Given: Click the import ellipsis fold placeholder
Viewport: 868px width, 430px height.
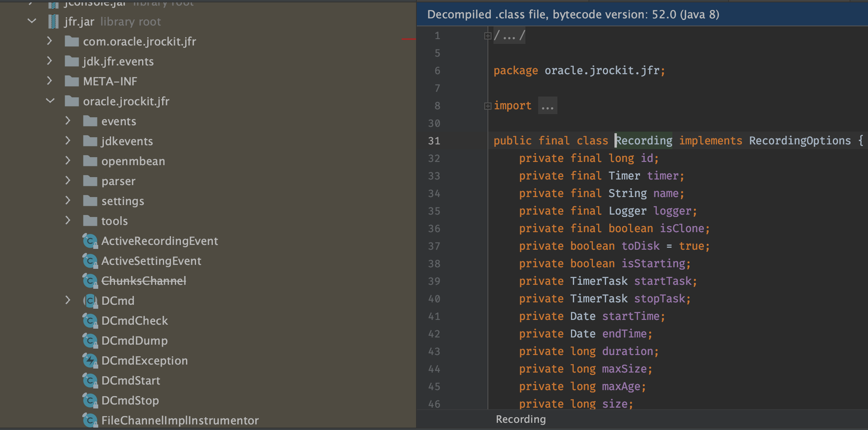Looking at the screenshot, I should (x=547, y=106).
